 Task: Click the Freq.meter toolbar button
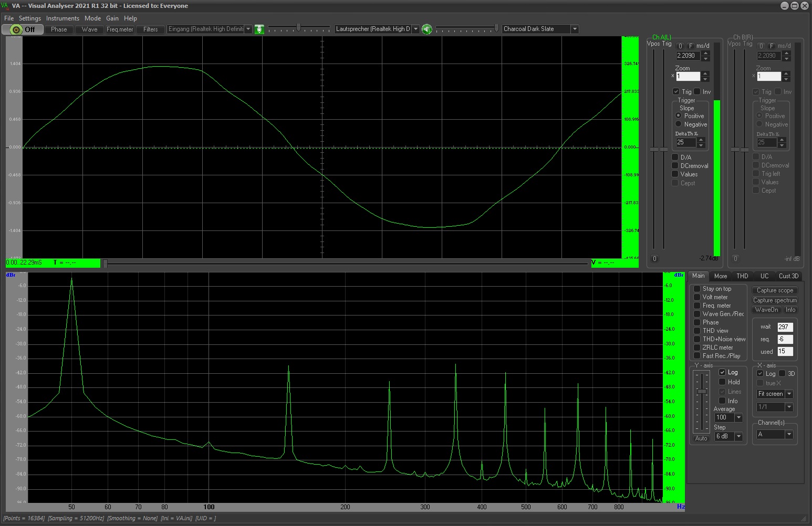tap(120, 29)
